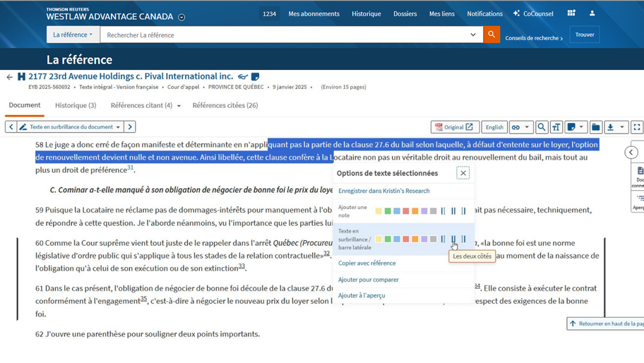The width and height of the screenshot is (644, 363).
Task: Open the text size display options icon
Action: click(556, 127)
